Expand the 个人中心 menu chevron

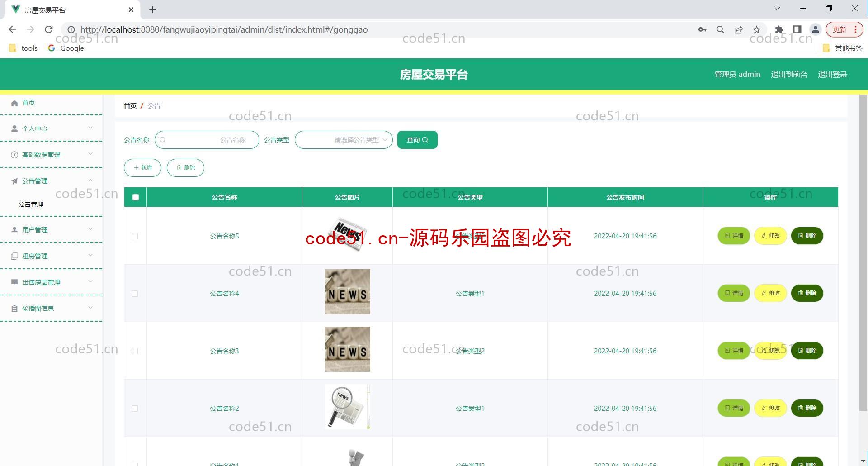[90, 128]
